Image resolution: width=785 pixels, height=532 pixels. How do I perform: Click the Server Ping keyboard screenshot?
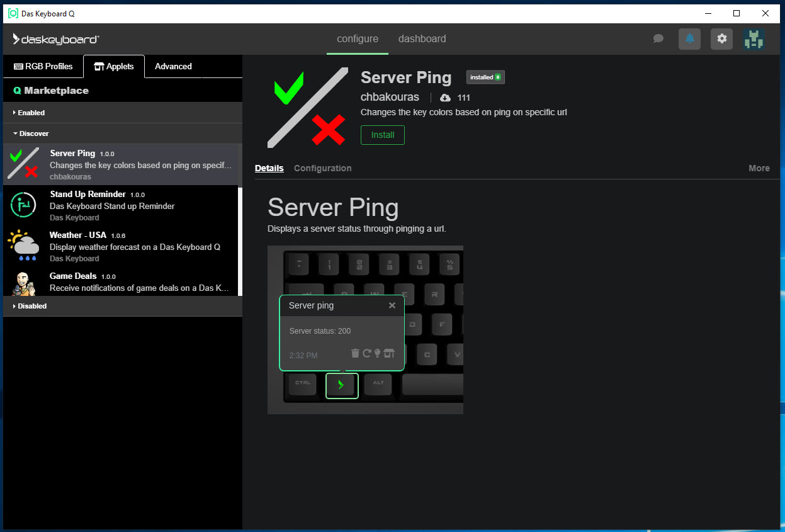[x=365, y=330]
